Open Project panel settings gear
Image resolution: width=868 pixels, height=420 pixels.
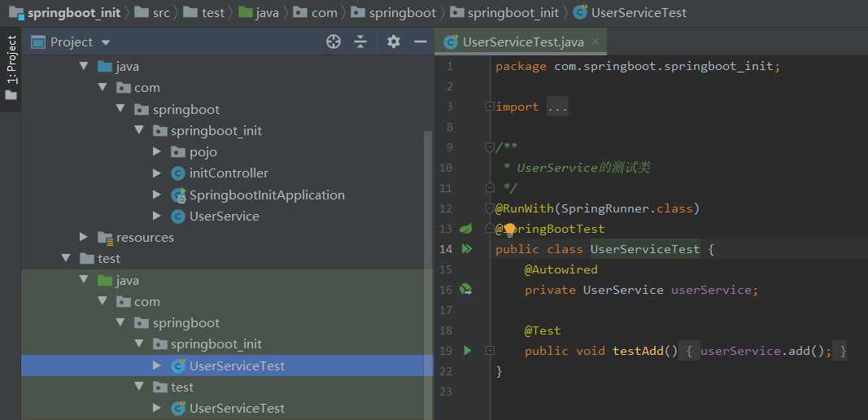coord(394,42)
